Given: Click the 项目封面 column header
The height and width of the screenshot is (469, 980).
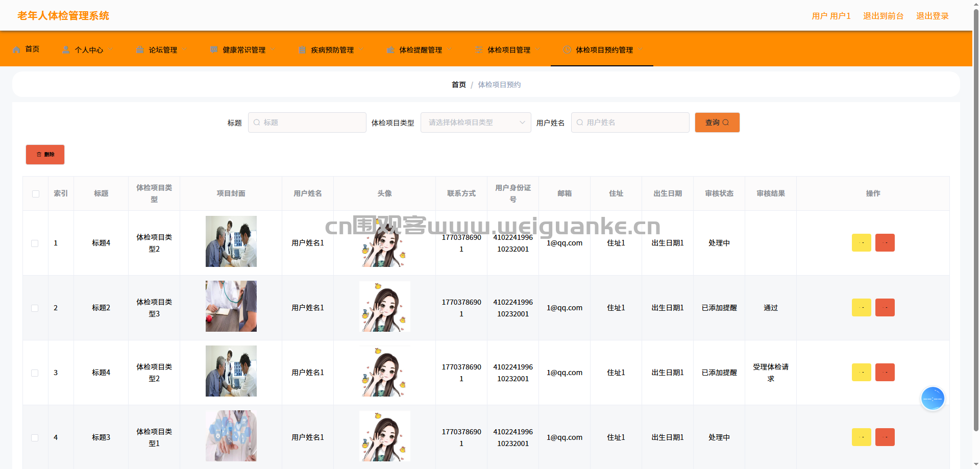Looking at the screenshot, I should tap(231, 193).
